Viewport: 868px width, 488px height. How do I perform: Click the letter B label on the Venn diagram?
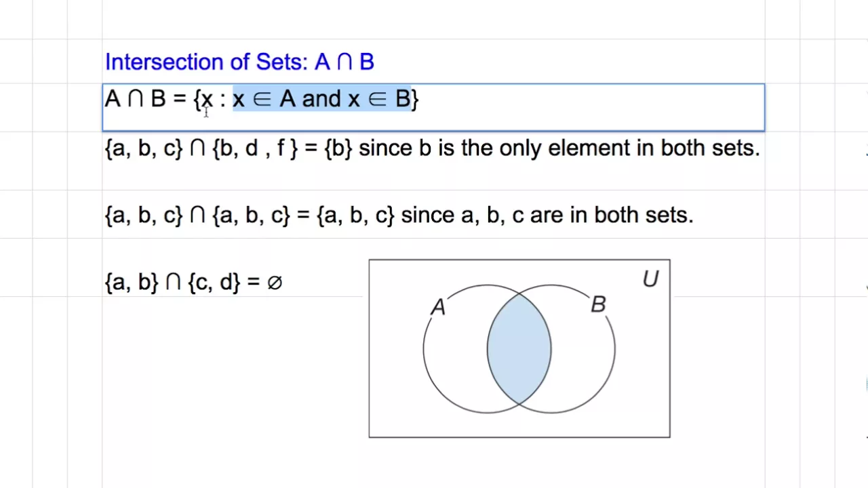[597, 305]
